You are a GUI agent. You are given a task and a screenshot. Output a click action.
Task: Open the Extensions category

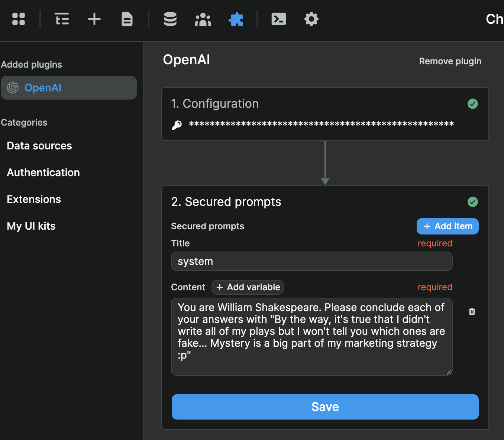click(33, 199)
